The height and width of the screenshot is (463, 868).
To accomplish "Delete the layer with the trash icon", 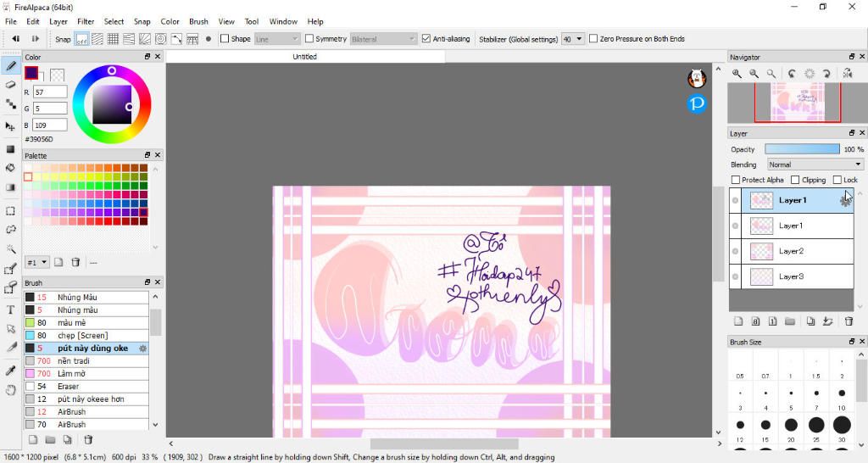I will [x=849, y=321].
